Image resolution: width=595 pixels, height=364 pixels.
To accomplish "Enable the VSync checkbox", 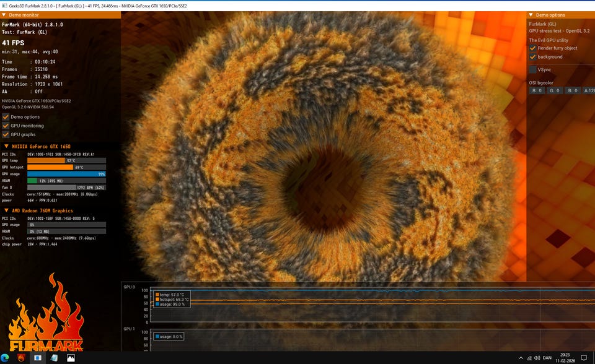I will click(x=532, y=70).
